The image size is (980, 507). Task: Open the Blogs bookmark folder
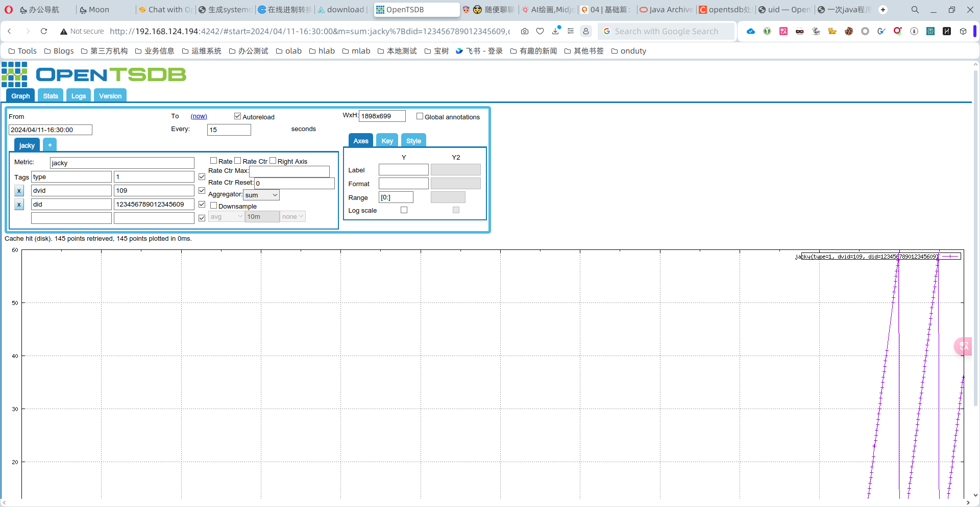(x=59, y=51)
